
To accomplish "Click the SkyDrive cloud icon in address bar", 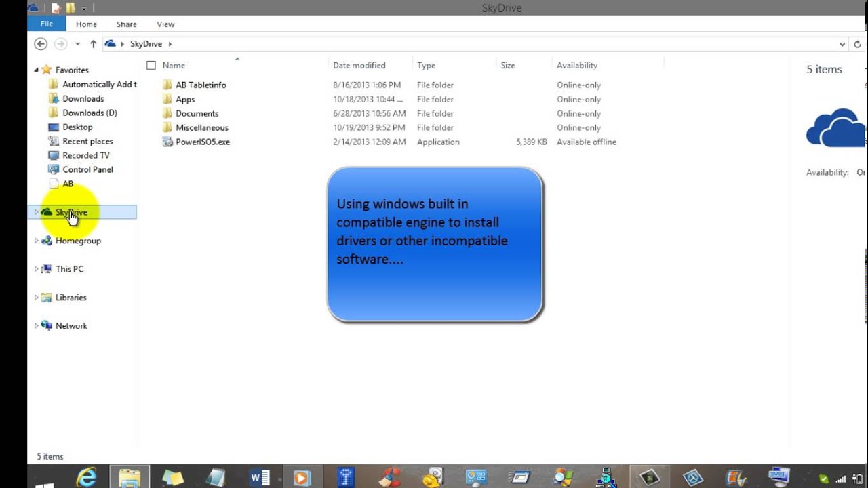I will pyautogui.click(x=111, y=43).
